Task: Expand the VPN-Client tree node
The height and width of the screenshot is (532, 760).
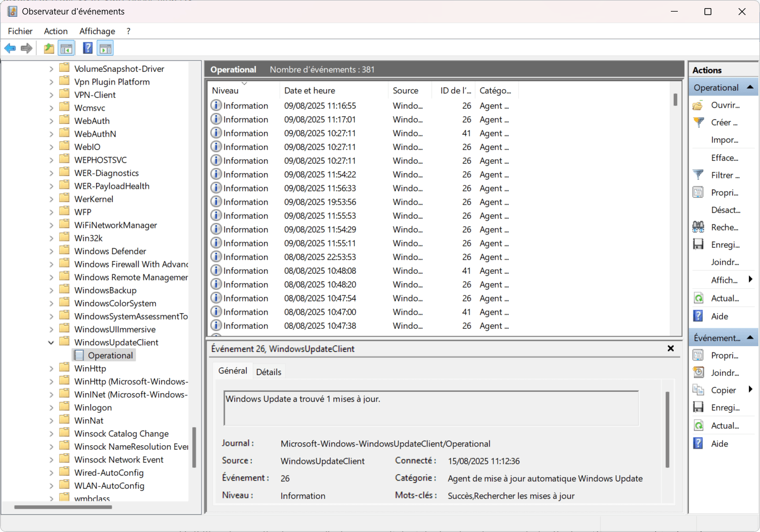Action: point(51,95)
